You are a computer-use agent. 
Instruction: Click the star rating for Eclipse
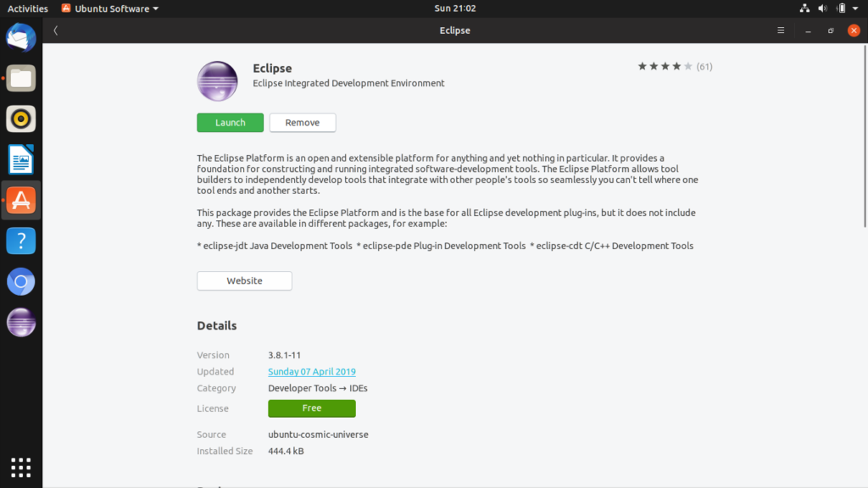(x=665, y=66)
